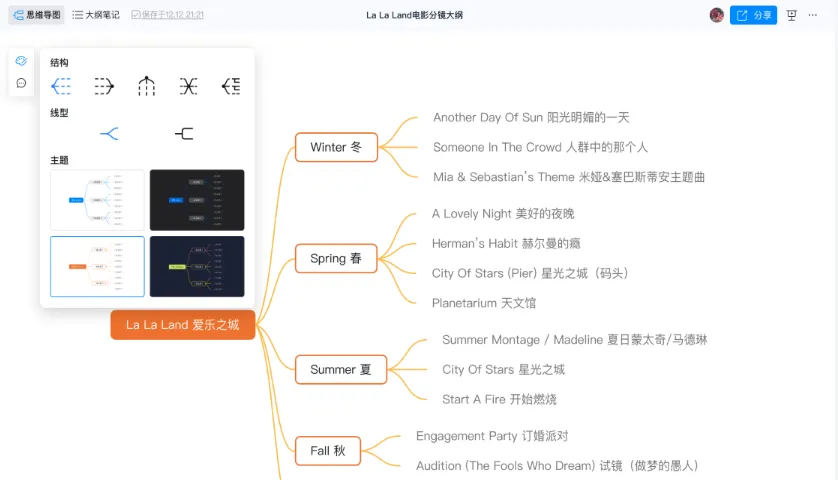Apply the black dark theme thumbnail
Screen dimensions: 838x480
pyautogui.click(x=197, y=200)
